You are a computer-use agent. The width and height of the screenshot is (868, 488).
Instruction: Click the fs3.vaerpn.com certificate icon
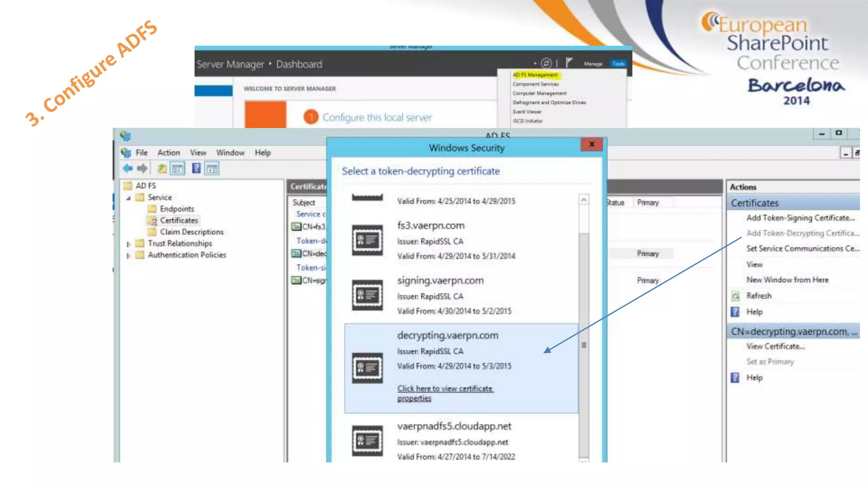(367, 241)
